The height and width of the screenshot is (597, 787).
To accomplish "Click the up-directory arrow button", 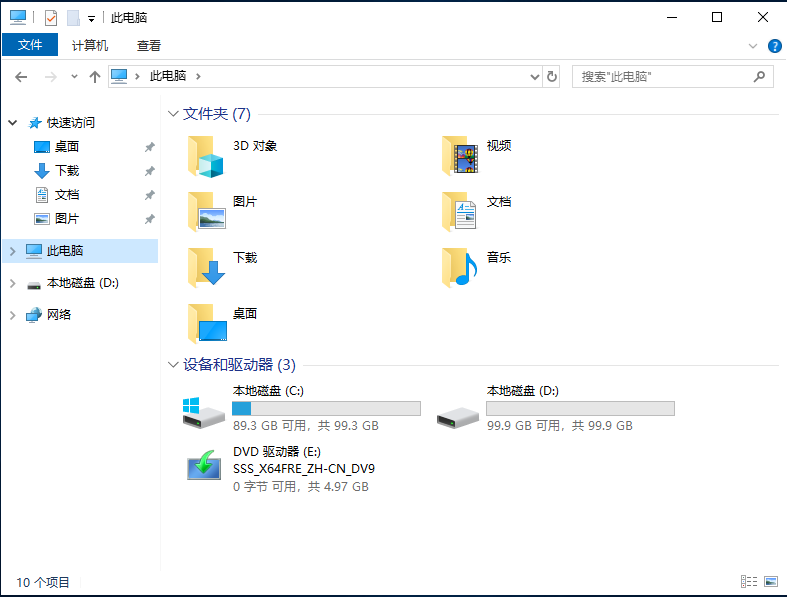I will pyautogui.click(x=95, y=76).
